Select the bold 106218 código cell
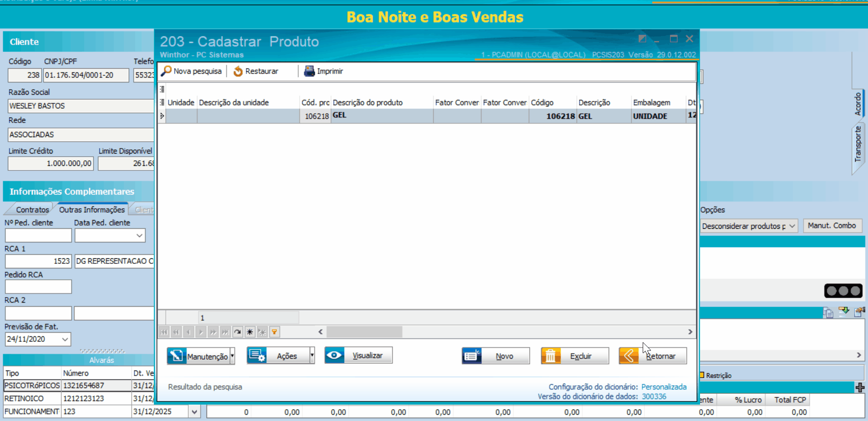 point(553,116)
